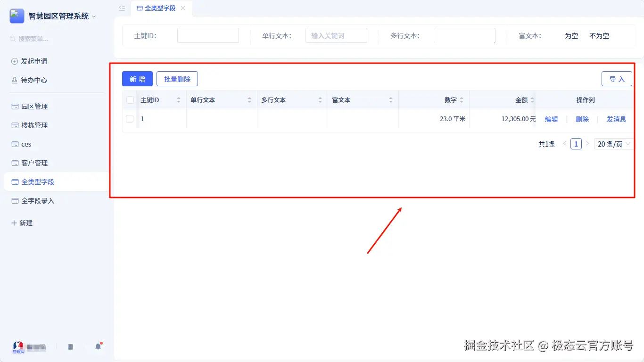Click the 多行文本 filter text area

[464, 35]
